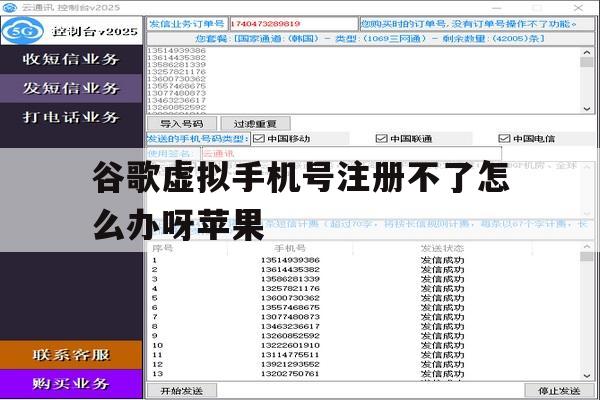Click number list scroll-down arrow

pyautogui.click(x=587, y=109)
